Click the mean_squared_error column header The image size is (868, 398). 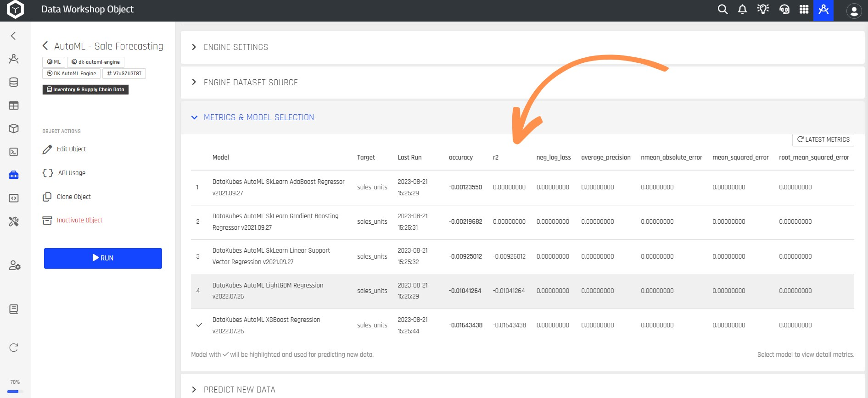pyautogui.click(x=740, y=157)
